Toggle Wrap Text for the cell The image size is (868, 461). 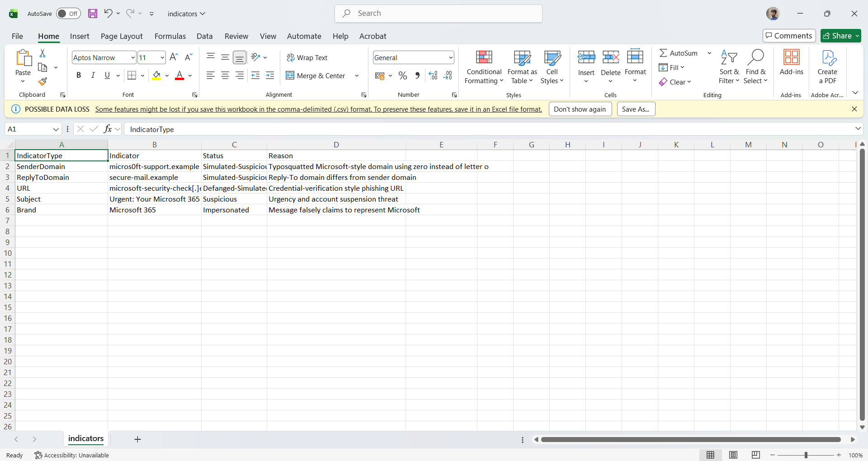pos(307,58)
